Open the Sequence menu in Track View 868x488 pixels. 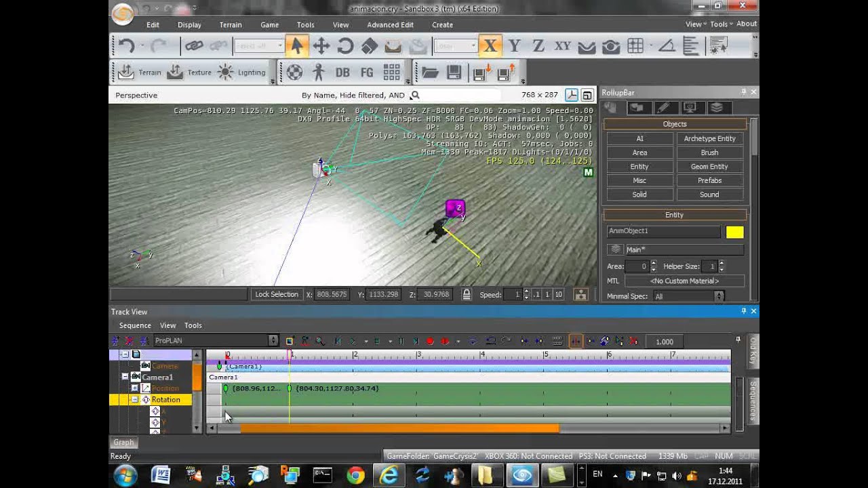tap(135, 325)
